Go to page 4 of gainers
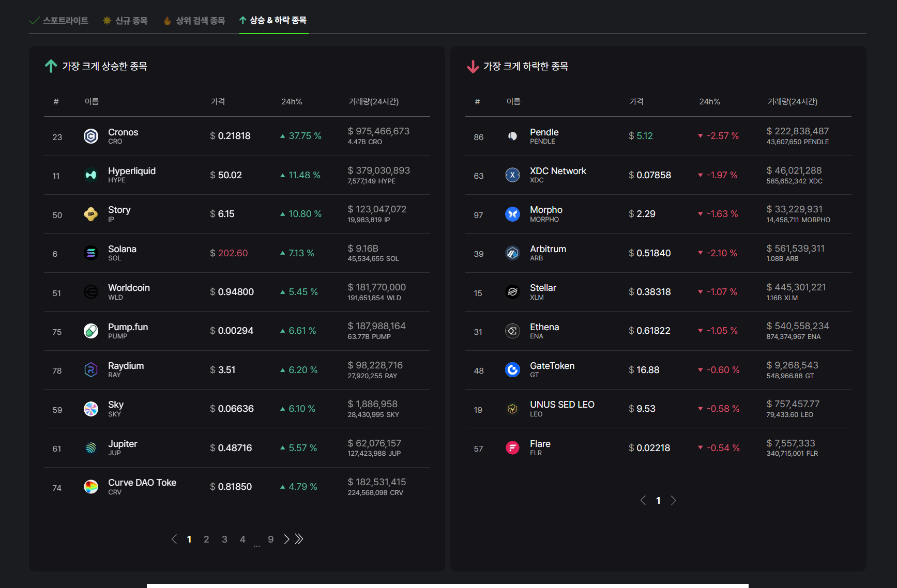 (242, 539)
